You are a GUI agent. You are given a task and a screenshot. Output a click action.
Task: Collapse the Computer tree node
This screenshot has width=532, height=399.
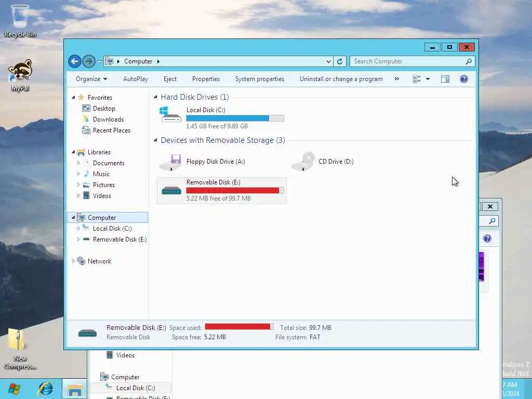73,218
